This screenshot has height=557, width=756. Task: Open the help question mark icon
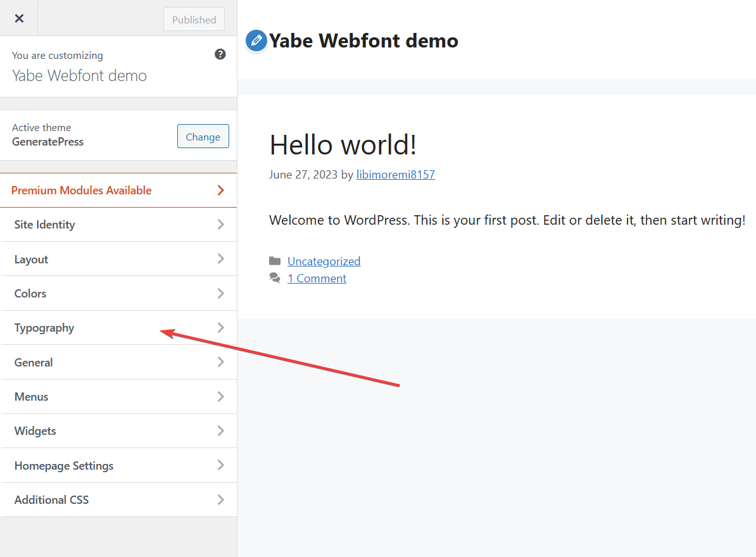click(220, 54)
